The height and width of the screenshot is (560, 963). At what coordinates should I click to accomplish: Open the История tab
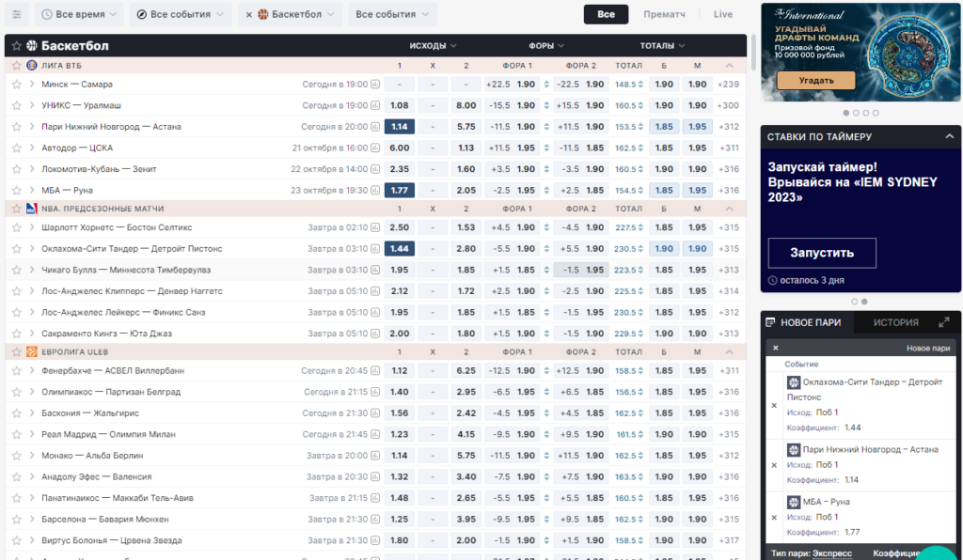(896, 322)
